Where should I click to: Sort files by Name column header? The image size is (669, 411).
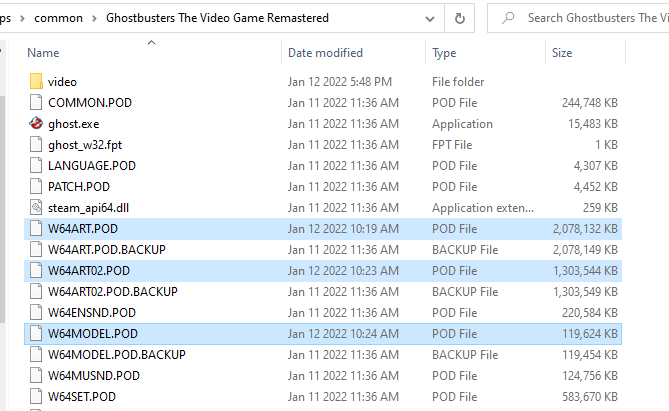pyautogui.click(x=44, y=52)
